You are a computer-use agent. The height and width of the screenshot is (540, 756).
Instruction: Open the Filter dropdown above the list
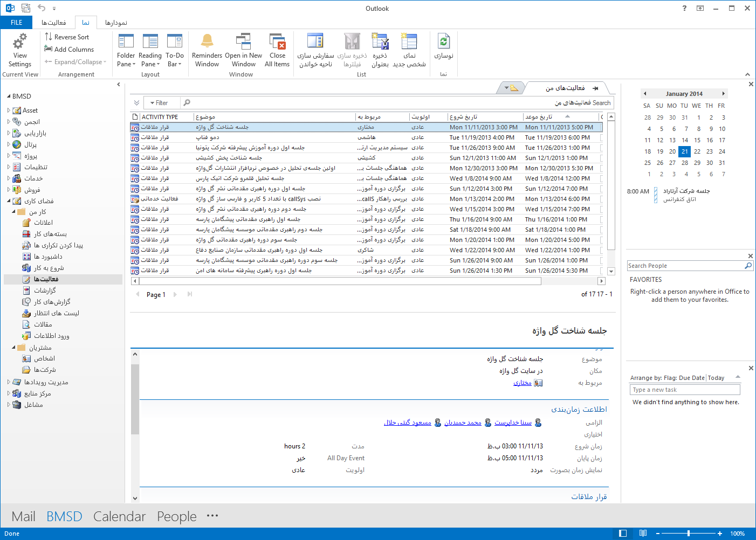coord(159,103)
